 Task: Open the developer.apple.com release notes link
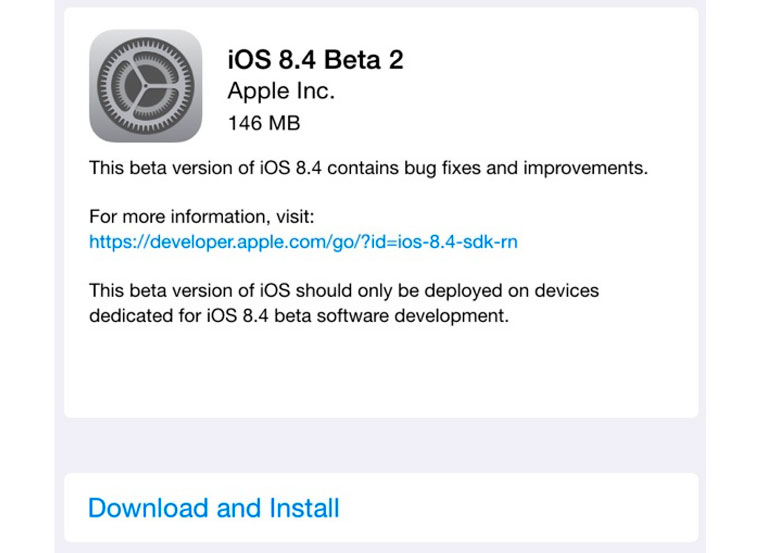pos(303,241)
